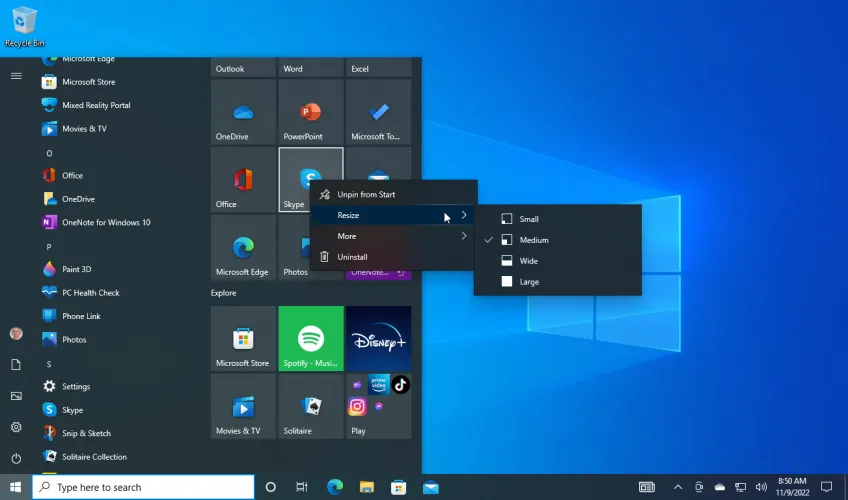Open Mixed Reality Portal app
The image size is (848, 500).
[x=96, y=105]
